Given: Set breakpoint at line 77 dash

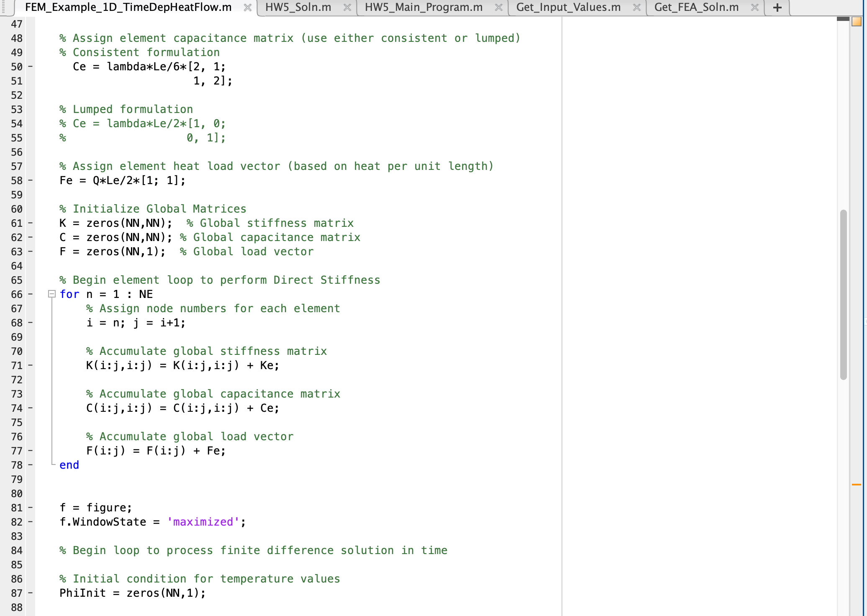Looking at the screenshot, I should [30, 450].
